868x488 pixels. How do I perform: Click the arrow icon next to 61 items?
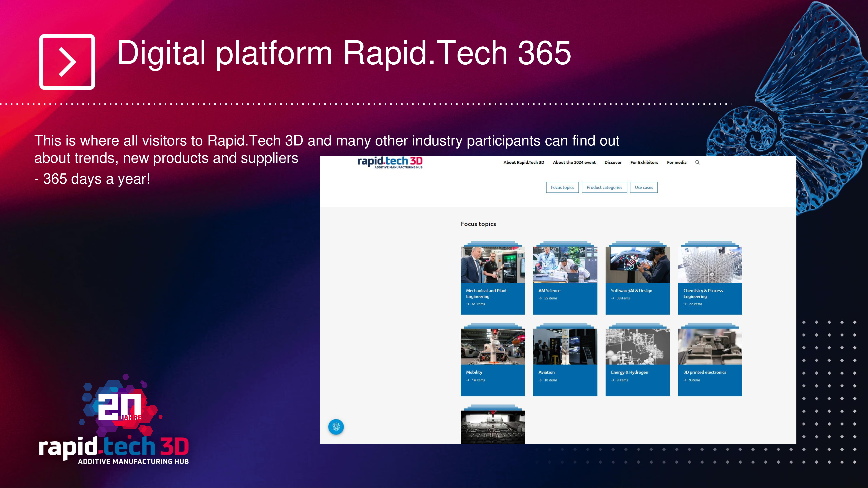468,304
